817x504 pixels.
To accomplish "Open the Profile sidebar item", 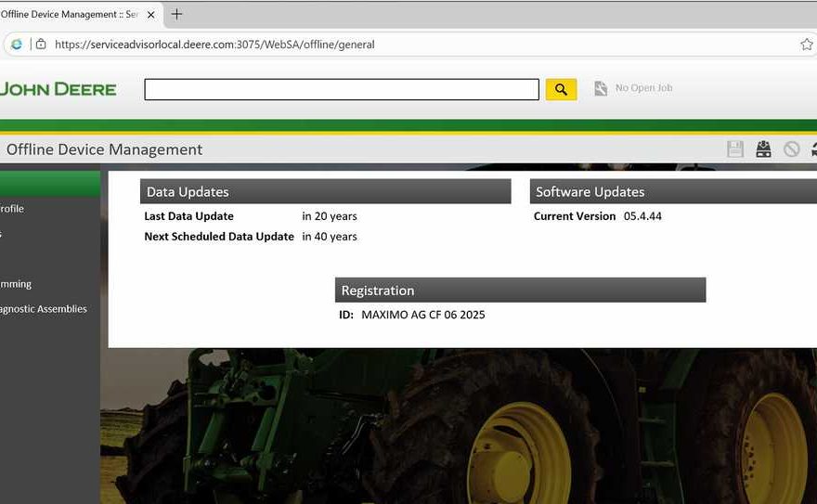I will (x=12, y=209).
